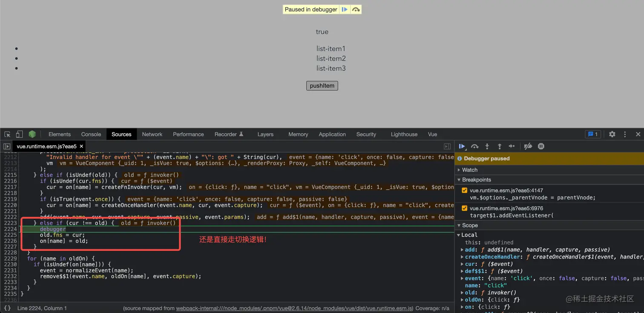Click the debugger statement on line 2224
This screenshot has height=313, width=644.
tap(53, 229)
